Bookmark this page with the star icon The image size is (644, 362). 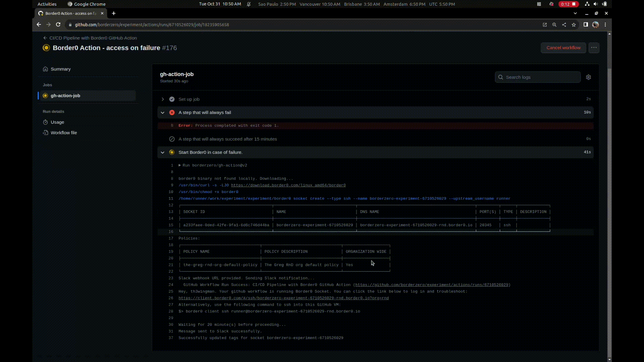tap(574, 24)
